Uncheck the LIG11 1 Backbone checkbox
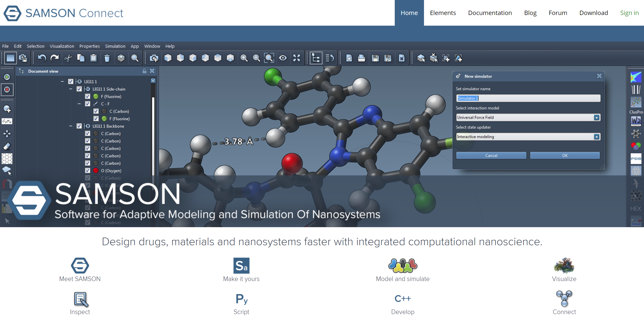 pyautogui.click(x=79, y=126)
